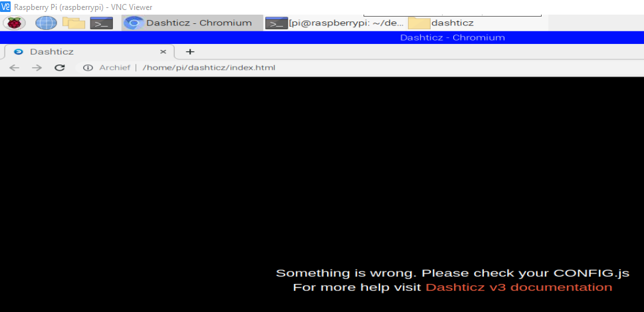This screenshot has height=312, width=644.
Task: Launch the web browser globe icon
Action: coord(46,23)
